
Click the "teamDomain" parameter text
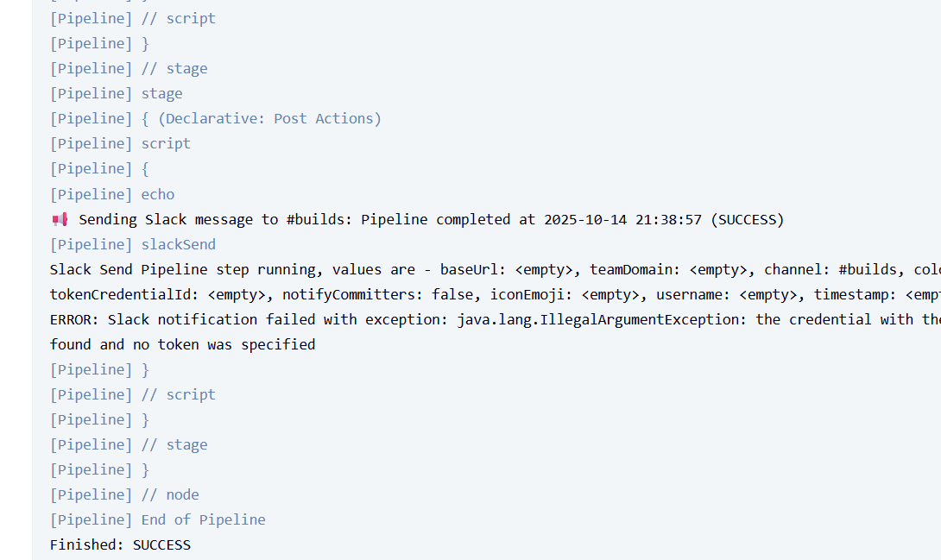tap(630, 269)
